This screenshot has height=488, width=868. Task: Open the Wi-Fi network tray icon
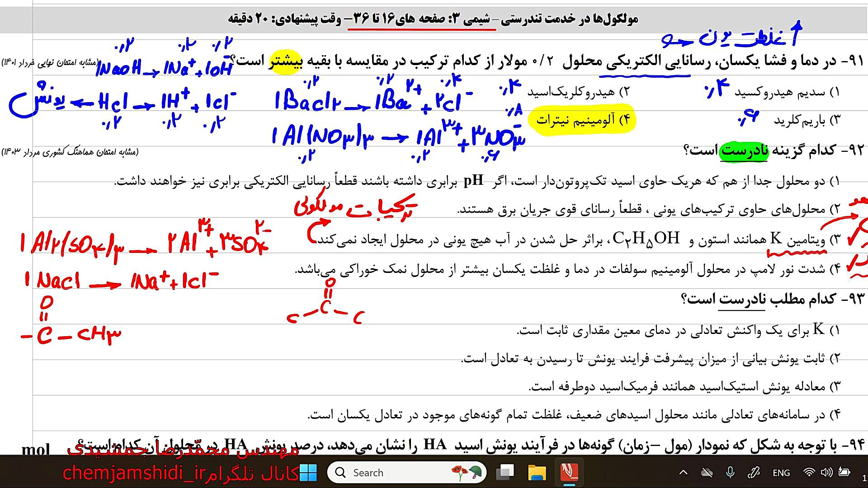(809, 473)
